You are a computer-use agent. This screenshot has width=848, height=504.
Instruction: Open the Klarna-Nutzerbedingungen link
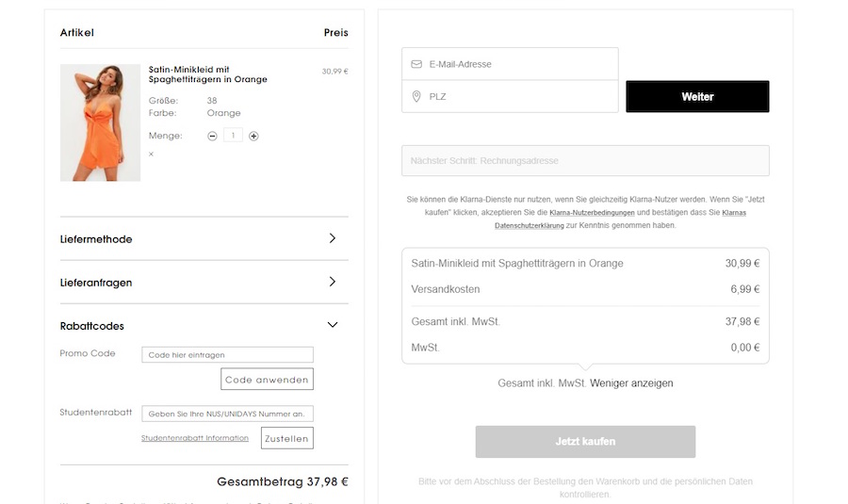tap(592, 213)
